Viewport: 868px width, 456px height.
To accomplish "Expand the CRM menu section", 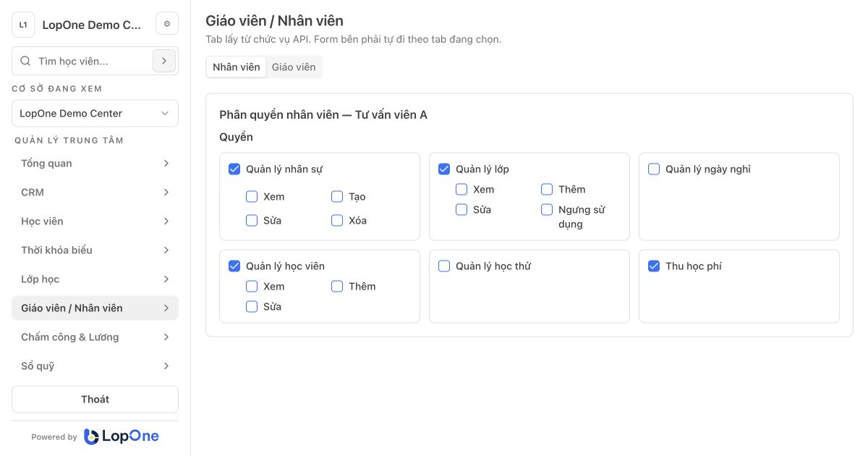I will click(x=95, y=193).
